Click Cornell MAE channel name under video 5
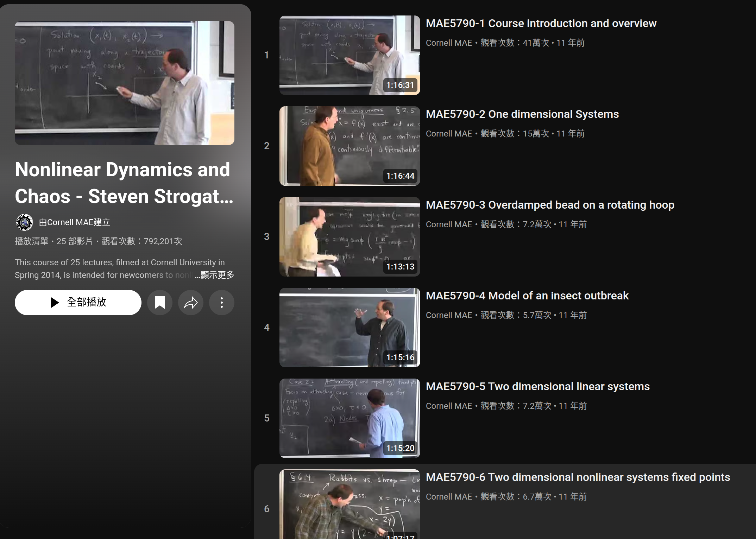 click(x=449, y=406)
